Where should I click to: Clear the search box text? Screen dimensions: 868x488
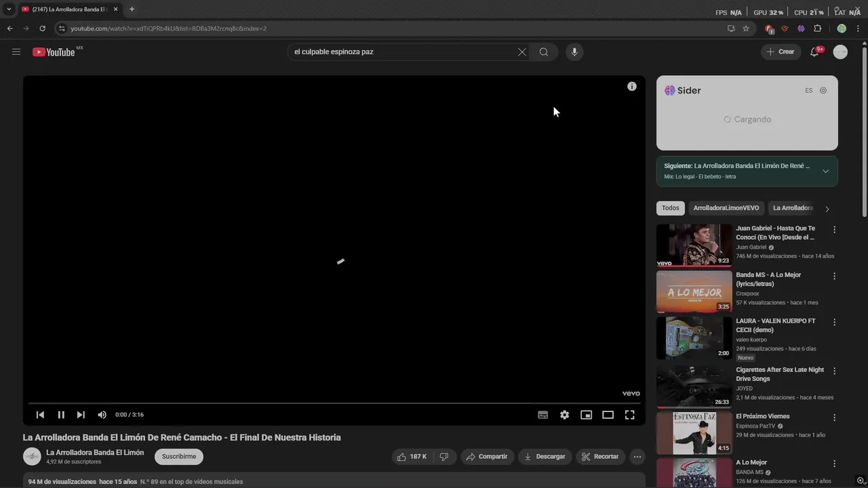522,52
